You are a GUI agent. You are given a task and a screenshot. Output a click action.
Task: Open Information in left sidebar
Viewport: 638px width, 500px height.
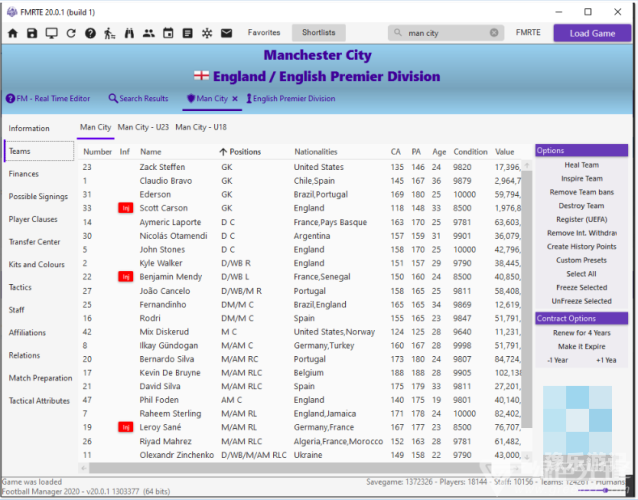point(29,128)
